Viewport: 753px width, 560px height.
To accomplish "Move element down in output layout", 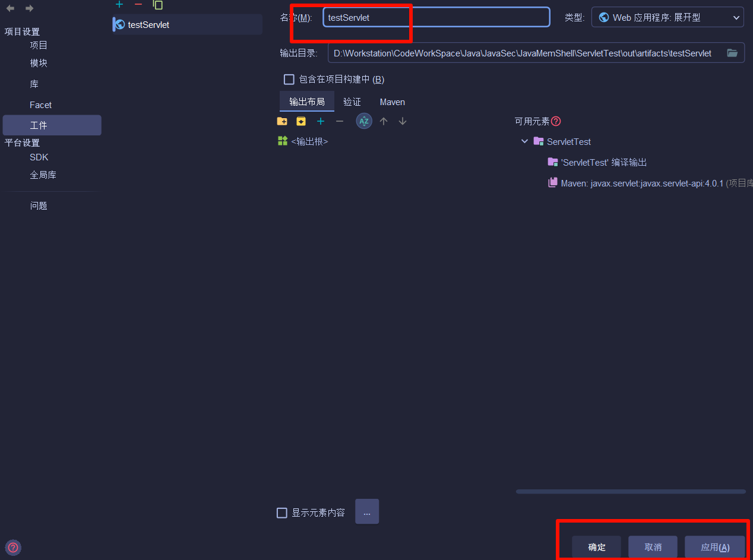I will pyautogui.click(x=403, y=121).
